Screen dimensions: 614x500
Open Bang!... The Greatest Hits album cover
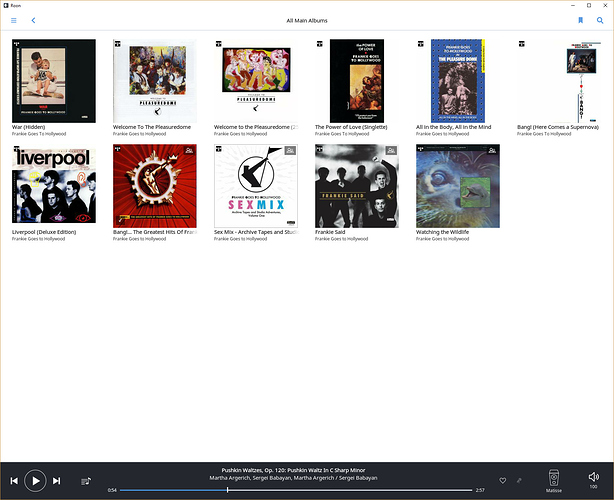[155, 186]
